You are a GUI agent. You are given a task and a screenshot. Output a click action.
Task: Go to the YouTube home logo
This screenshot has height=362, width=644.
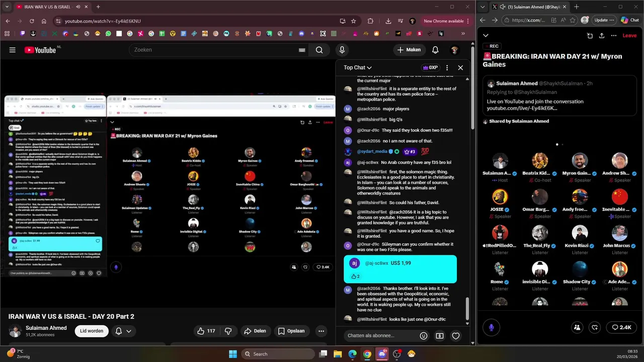pyautogui.click(x=41, y=50)
